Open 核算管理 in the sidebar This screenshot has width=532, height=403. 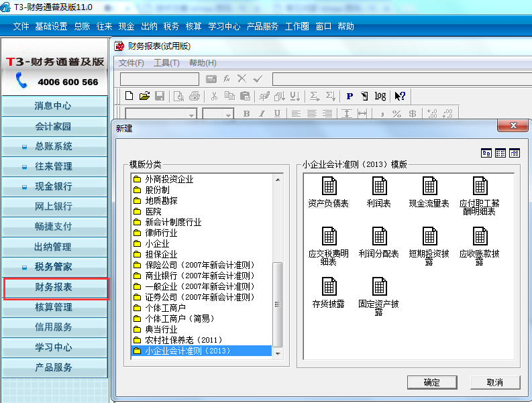click(x=54, y=307)
